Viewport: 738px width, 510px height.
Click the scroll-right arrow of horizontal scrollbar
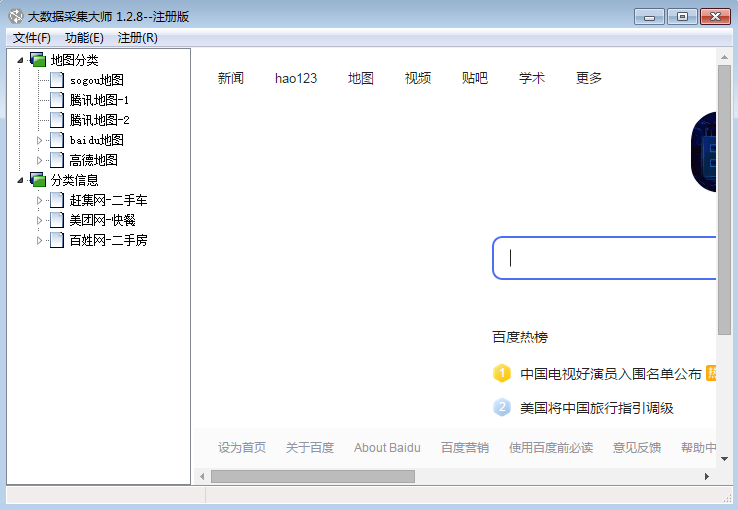[x=707, y=477]
